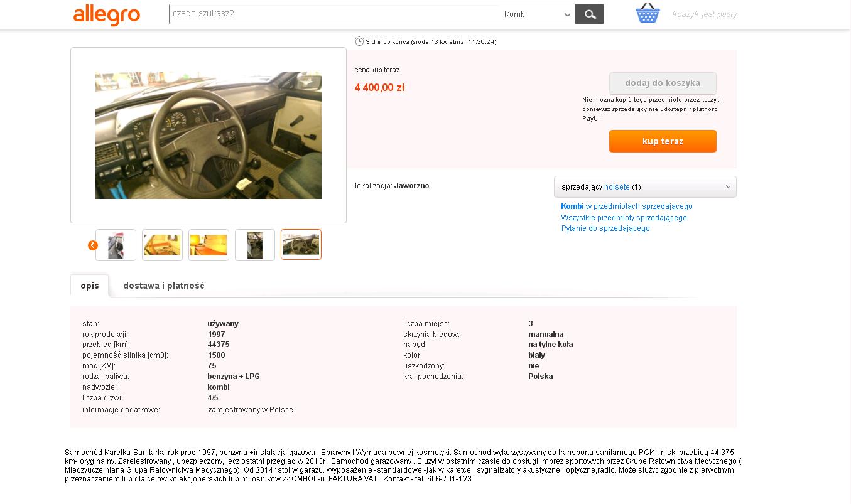
Task: Click the large dashboard photo
Action: [x=209, y=135]
